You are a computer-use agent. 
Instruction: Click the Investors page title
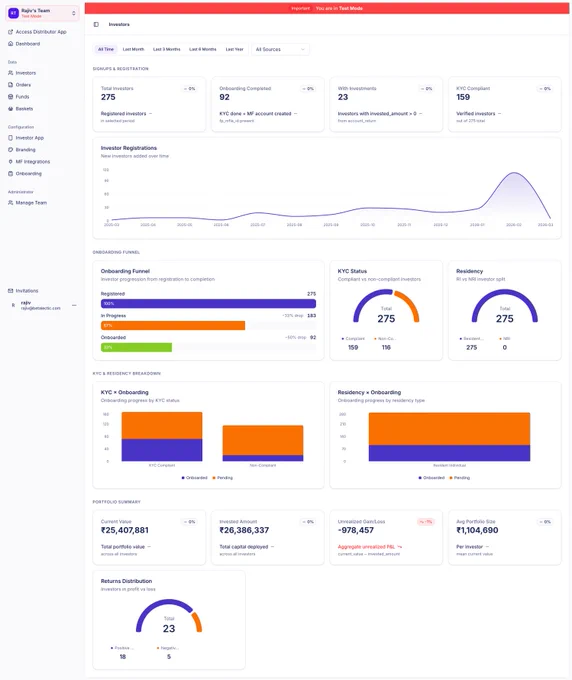pyautogui.click(x=119, y=24)
